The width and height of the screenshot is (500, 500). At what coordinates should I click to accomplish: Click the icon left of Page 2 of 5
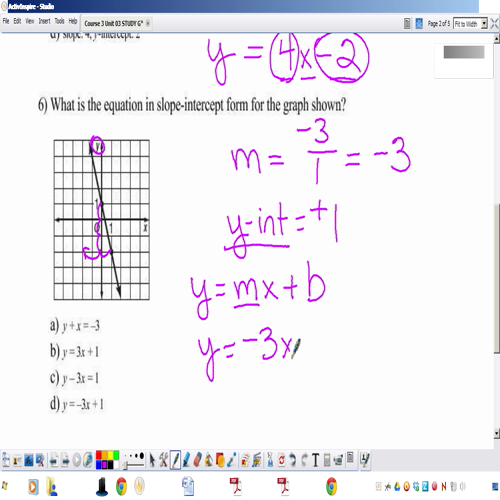[x=419, y=23]
